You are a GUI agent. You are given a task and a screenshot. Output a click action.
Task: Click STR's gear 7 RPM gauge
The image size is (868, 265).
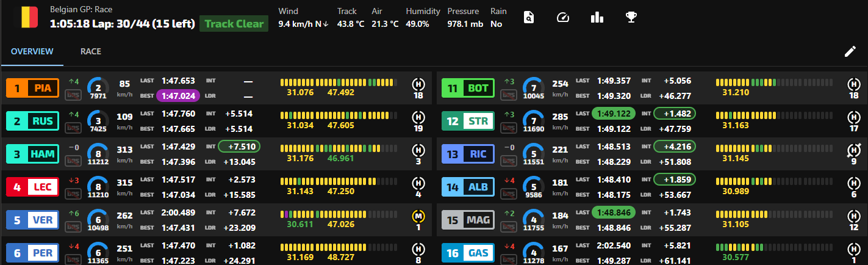pyautogui.click(x=534, y=122)
